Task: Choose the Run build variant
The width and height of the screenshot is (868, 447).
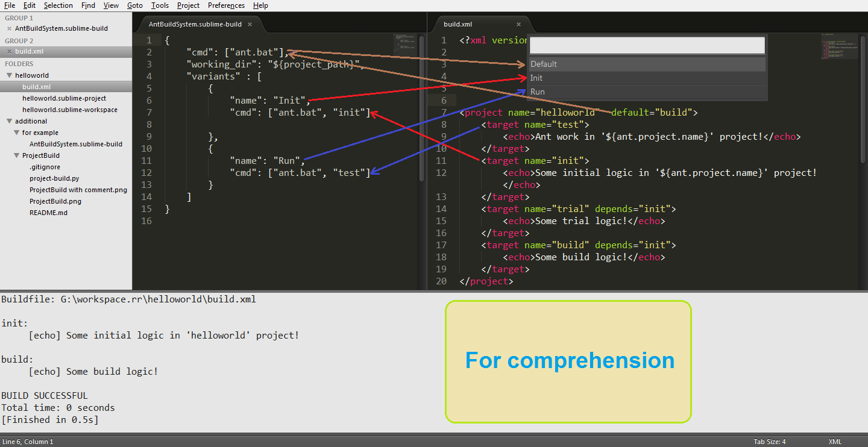Action: (x=647, y=92)
